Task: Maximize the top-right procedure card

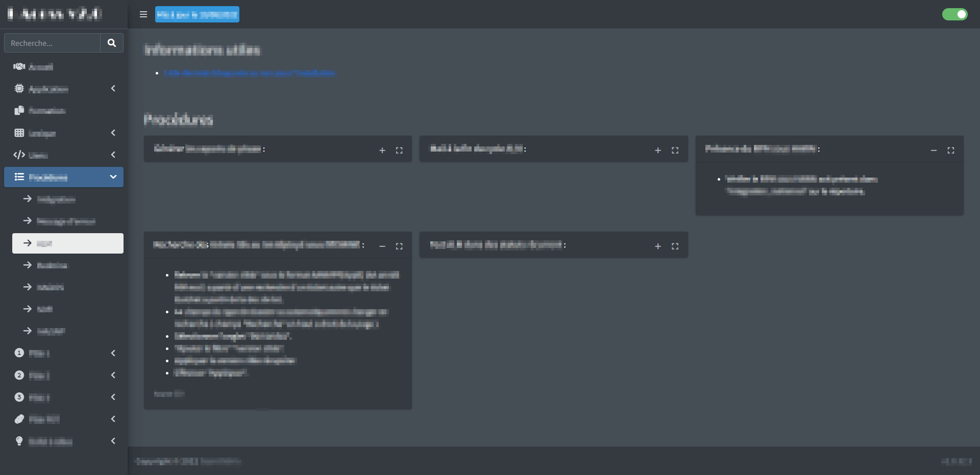Action: 950,150
